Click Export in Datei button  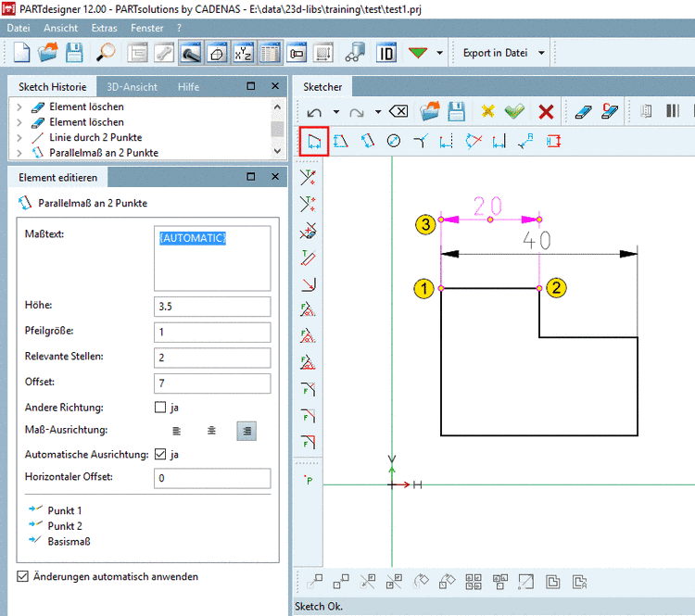coord(495,53)
